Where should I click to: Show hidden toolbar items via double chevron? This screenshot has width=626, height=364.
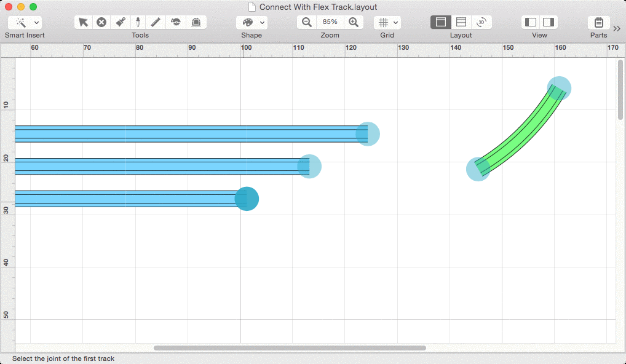click(x=617, y=28)
